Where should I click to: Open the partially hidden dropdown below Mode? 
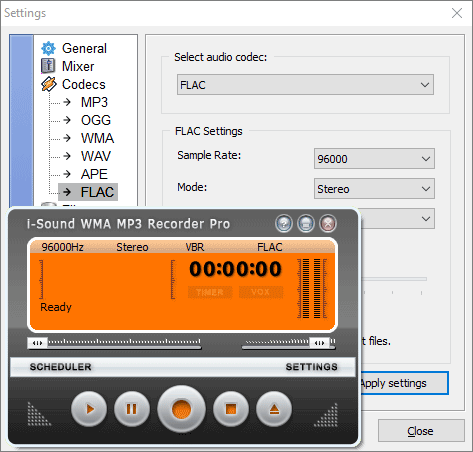[x=397, y=219]
